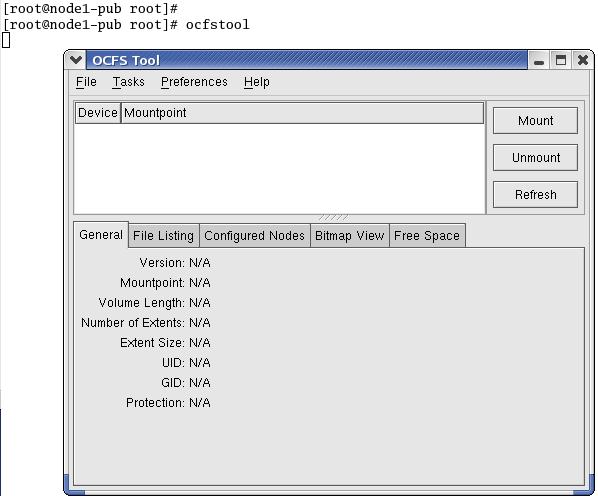Click the Version: N/A label
This screenshot has height=496, width=598.
175,263
